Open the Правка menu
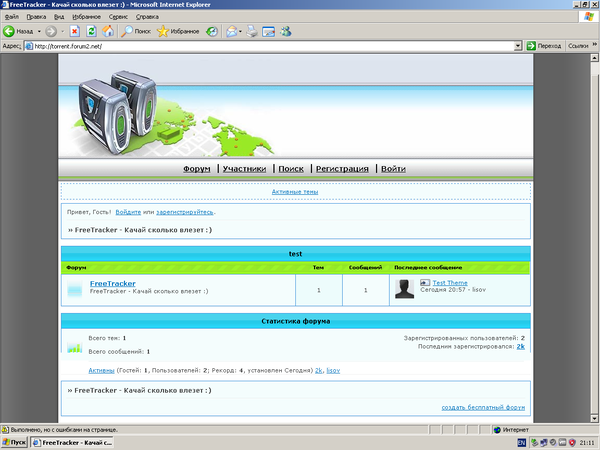The width and height of the screenshot is (600, 450). [x=36, y=16]
